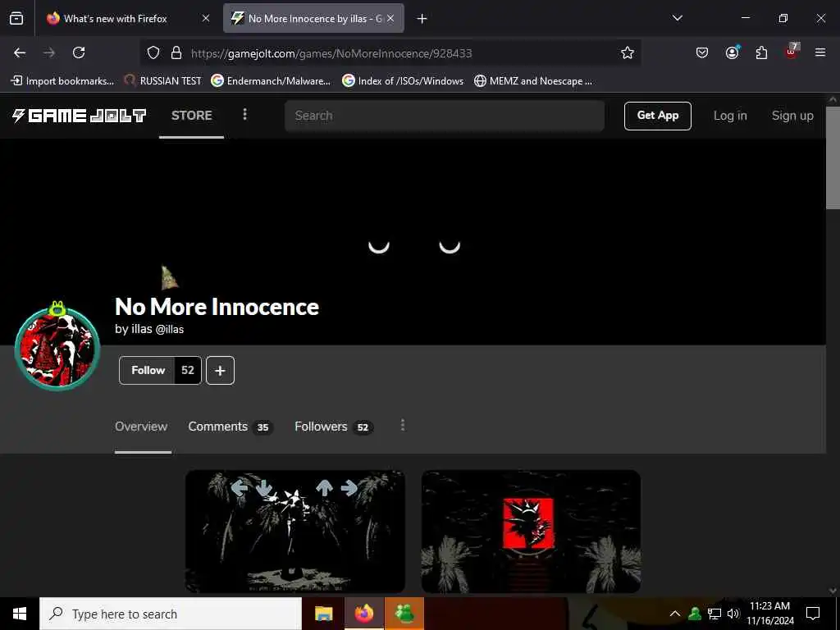Go back to previous page
The image size is (840, 630).
(20, 52)
